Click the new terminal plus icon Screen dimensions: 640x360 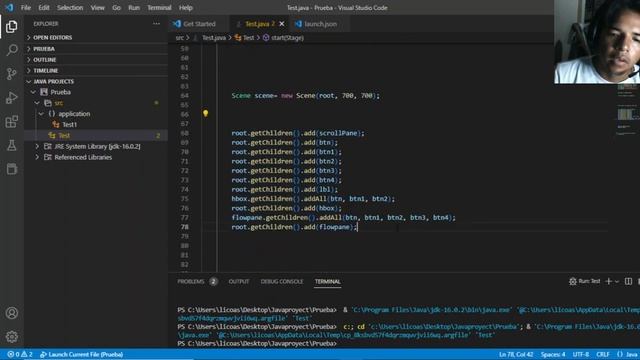[609, 281]
